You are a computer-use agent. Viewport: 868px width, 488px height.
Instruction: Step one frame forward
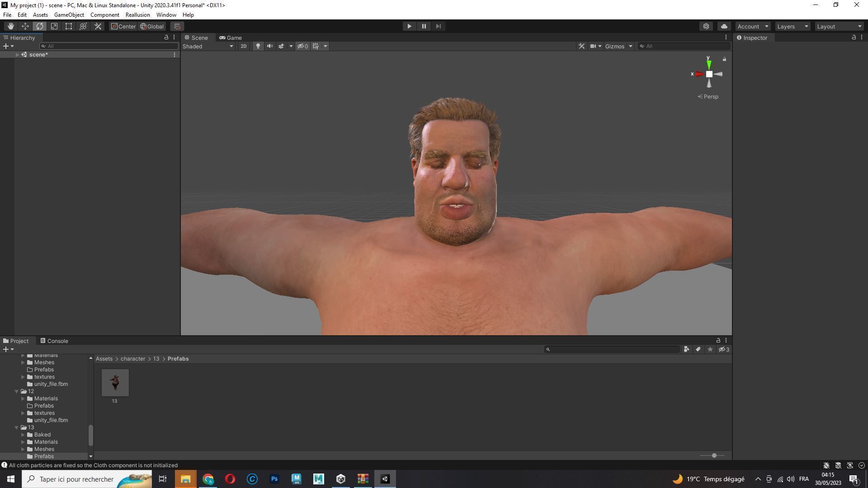[438, 26]
